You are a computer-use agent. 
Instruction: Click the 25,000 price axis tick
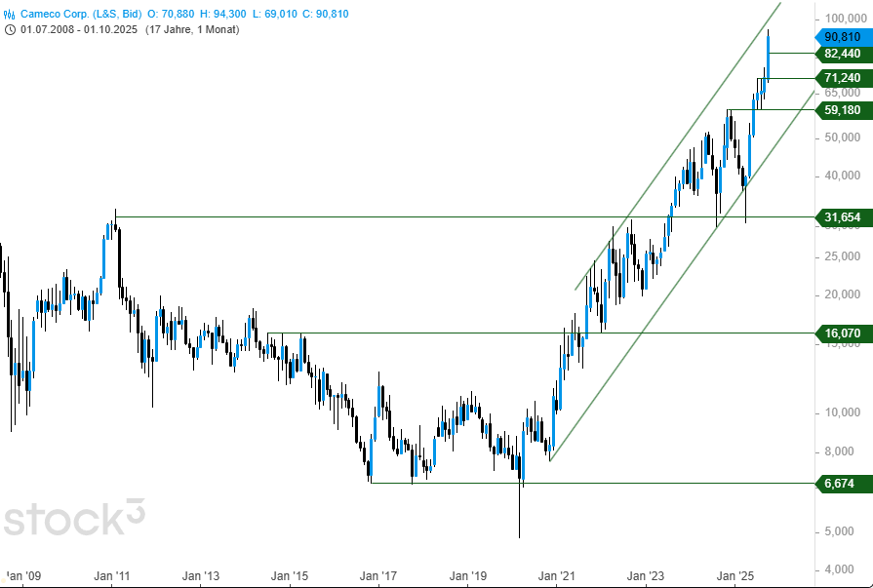[843, 256]
